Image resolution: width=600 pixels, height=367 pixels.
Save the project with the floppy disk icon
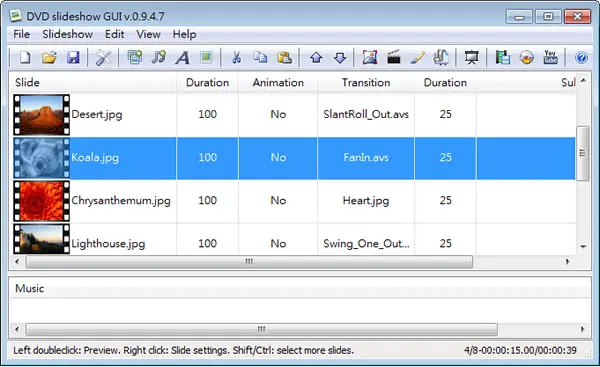click(x=73, y=58)
